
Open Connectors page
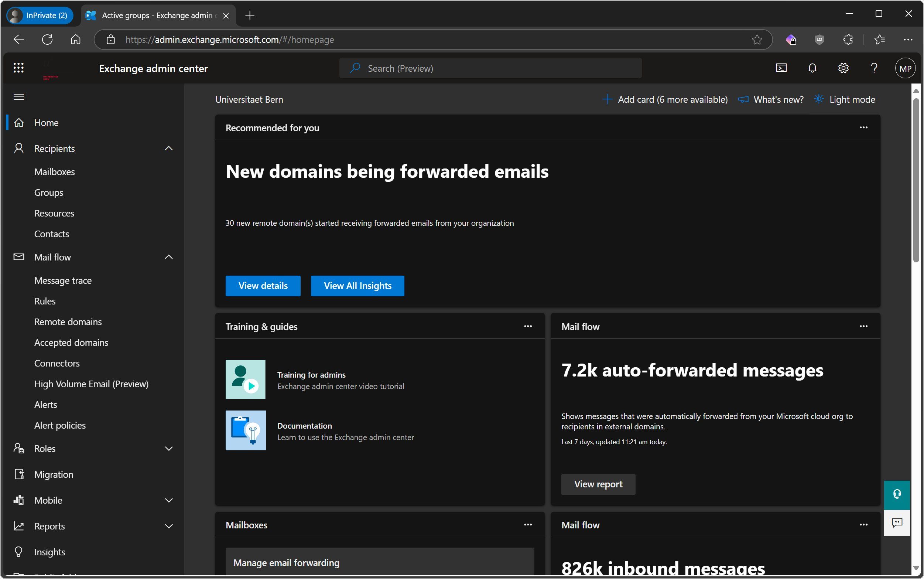click(x=57, y=364)
